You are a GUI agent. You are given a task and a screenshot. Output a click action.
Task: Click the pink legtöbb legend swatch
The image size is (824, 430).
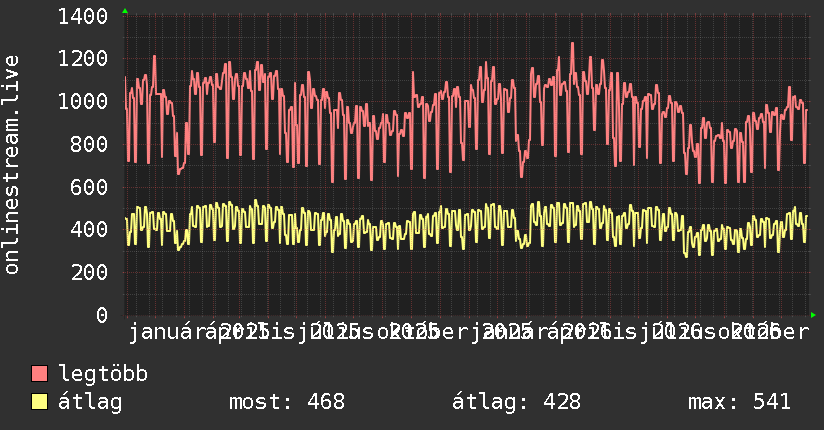[x=39, y=373]
